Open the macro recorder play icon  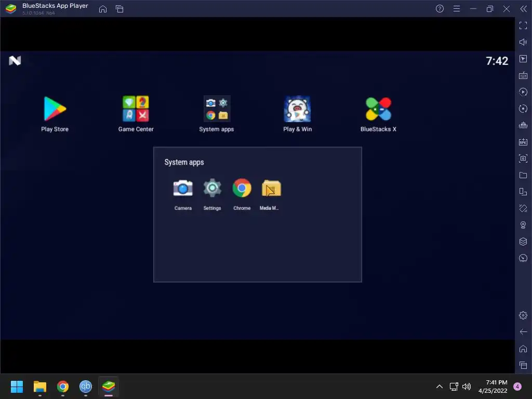click(x=523, y=92)
